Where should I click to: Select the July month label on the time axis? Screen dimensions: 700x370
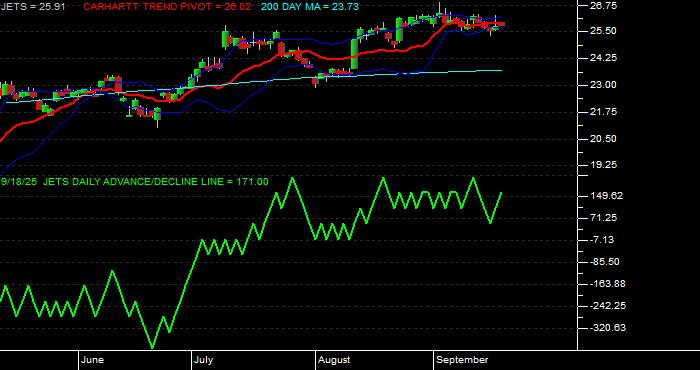coord(204,360)
